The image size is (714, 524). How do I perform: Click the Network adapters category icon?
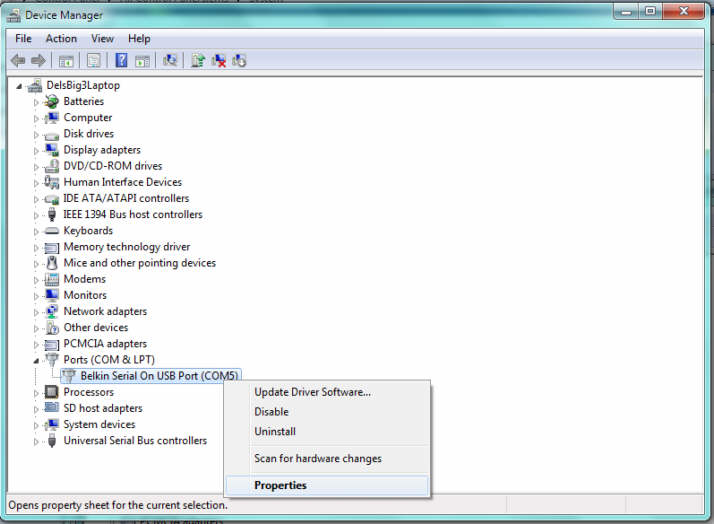[51, 311]
